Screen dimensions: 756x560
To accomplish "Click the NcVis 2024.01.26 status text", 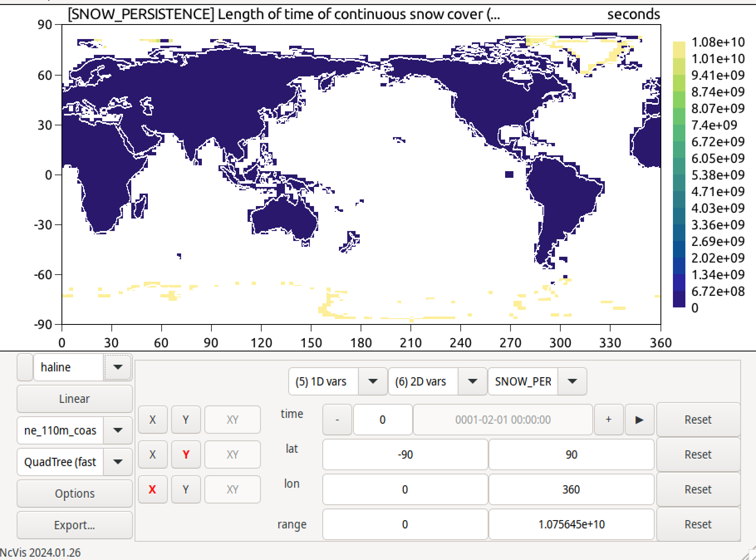I will (x=40, y=553).
